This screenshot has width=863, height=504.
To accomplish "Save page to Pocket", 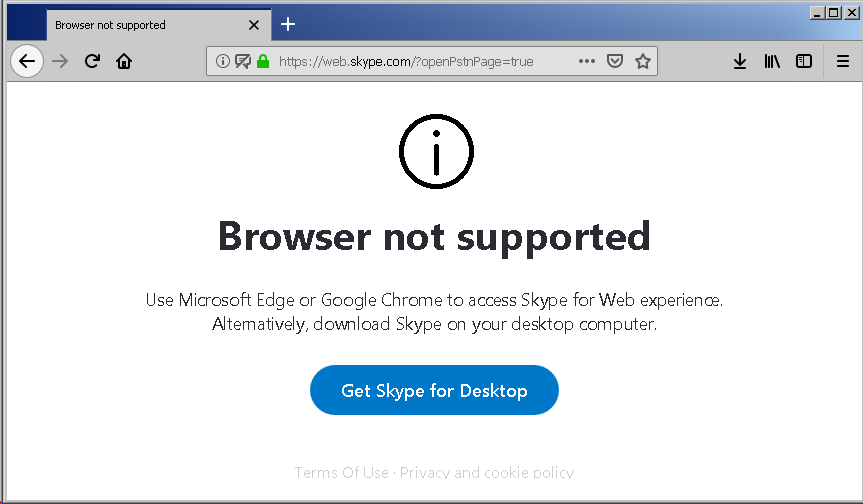I will tap(615, 61).
